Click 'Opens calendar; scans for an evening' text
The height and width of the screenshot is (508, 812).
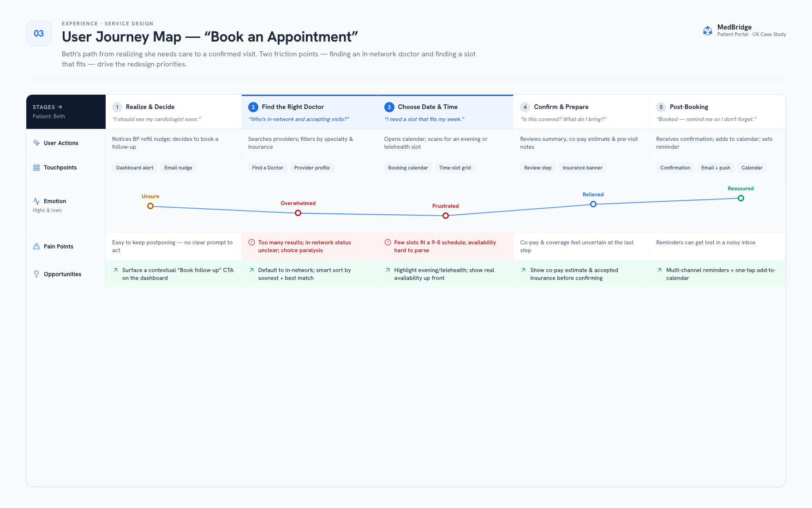click(x=436, y=143)
